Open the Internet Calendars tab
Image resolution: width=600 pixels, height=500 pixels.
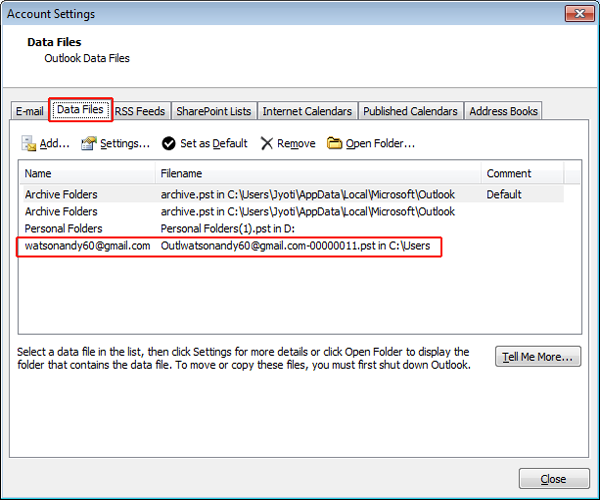pyautogui.click(x=307, y=111)
